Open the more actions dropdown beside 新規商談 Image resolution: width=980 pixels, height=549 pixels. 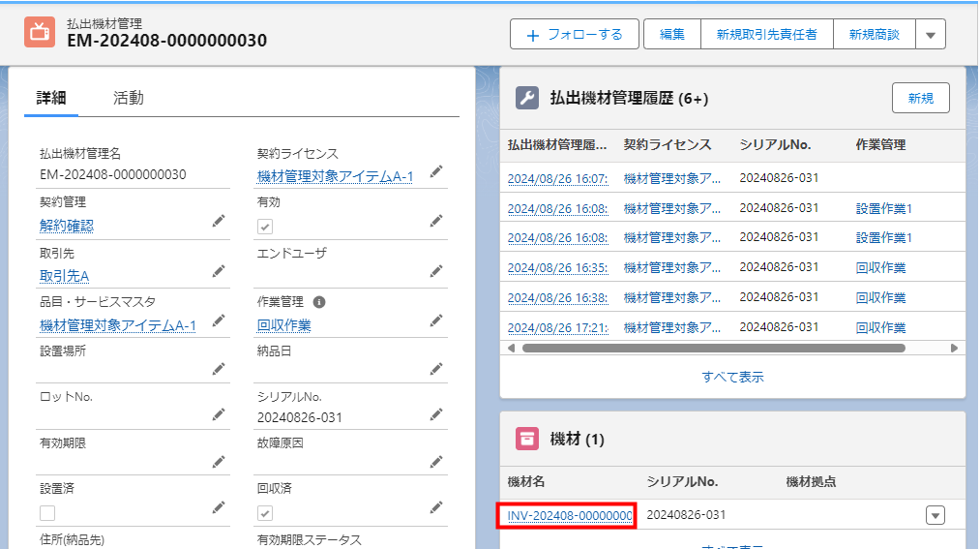pyautogui.click(x=931, y=34)
